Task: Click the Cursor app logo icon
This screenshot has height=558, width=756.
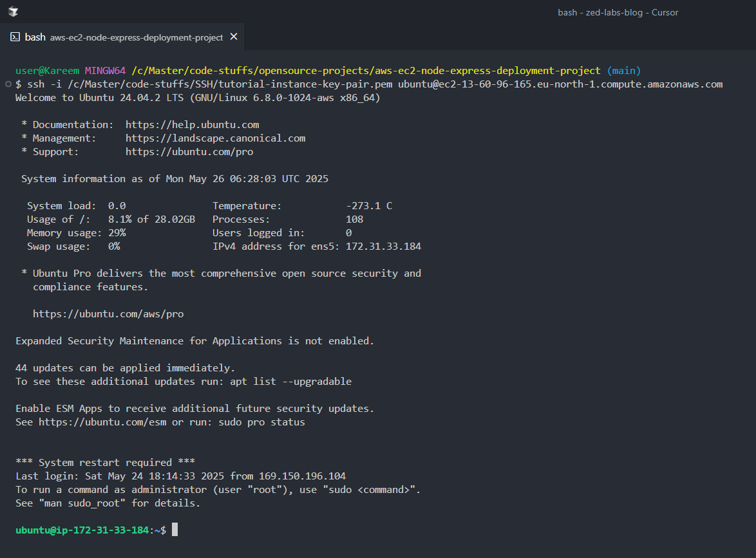Action: click(13, 12)
